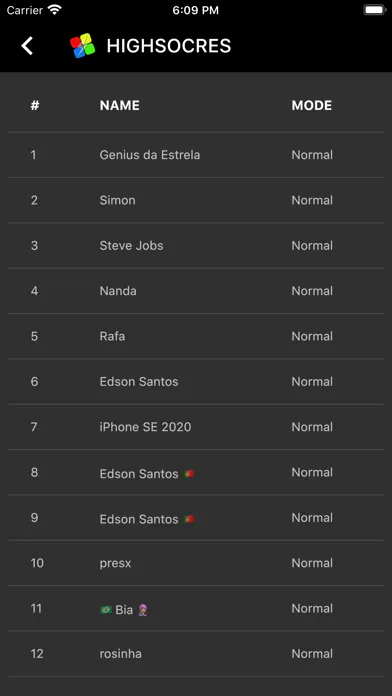Tap the person emoji after Bia
Screen dimensions: 392x696
click(x=143, y=610)
